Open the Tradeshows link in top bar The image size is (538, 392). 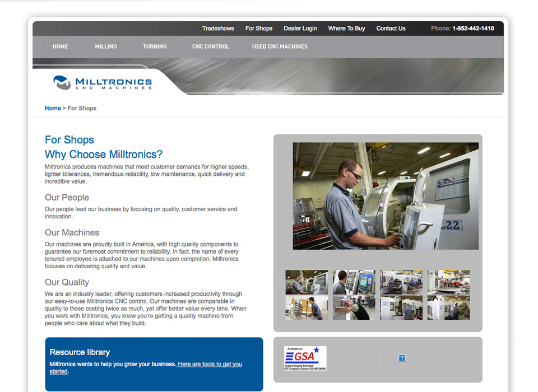pos(218,29)
